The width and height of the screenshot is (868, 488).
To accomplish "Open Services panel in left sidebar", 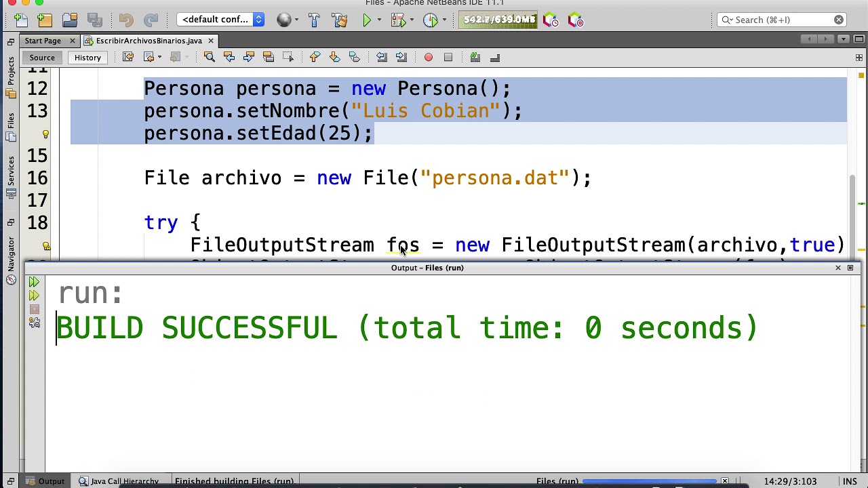I will click(x=11, y=178).
